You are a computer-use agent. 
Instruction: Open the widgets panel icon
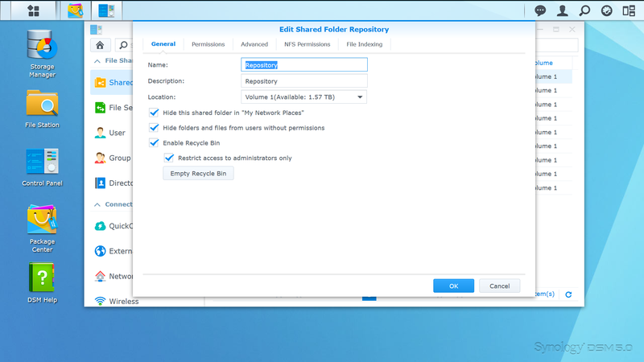pos(629,10)
